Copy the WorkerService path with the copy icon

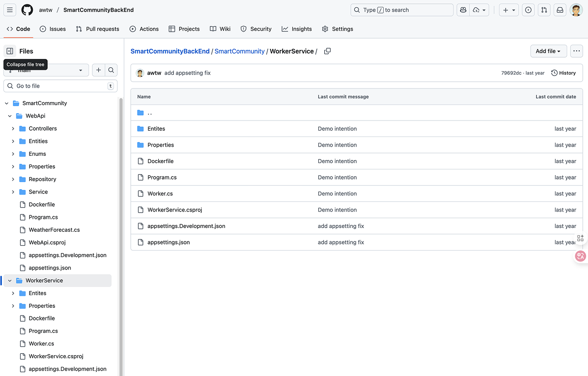click(327, 51)
